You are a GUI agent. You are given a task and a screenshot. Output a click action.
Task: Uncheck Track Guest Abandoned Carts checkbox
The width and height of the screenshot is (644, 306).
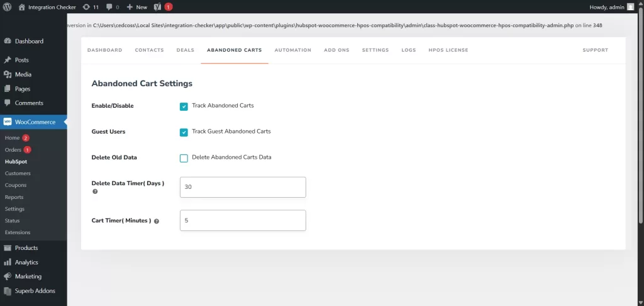click(184, 132)
